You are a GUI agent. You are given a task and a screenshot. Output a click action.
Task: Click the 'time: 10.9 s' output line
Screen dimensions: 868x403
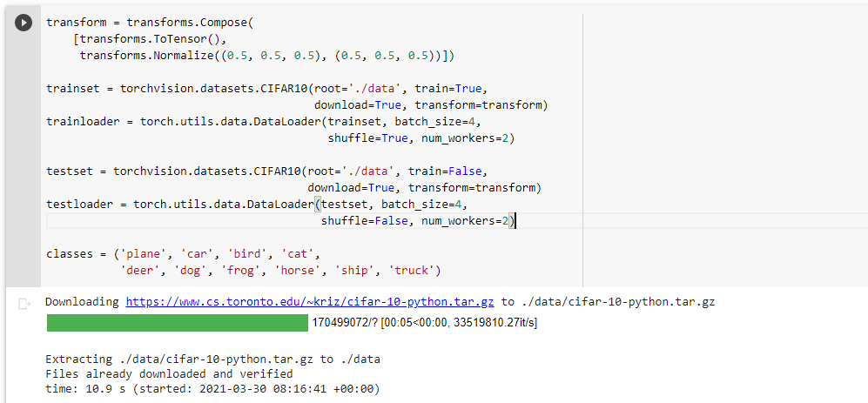tap(212, 389)
